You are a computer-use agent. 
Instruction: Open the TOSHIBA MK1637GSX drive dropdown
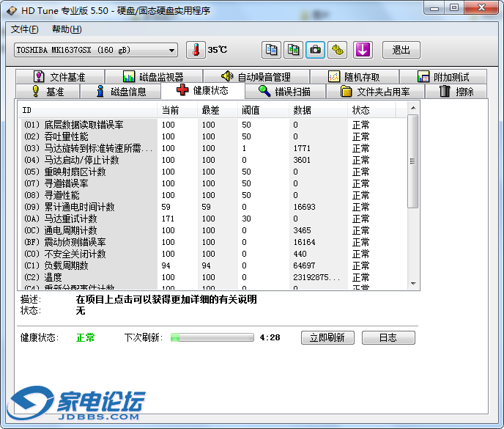(96, 50)
